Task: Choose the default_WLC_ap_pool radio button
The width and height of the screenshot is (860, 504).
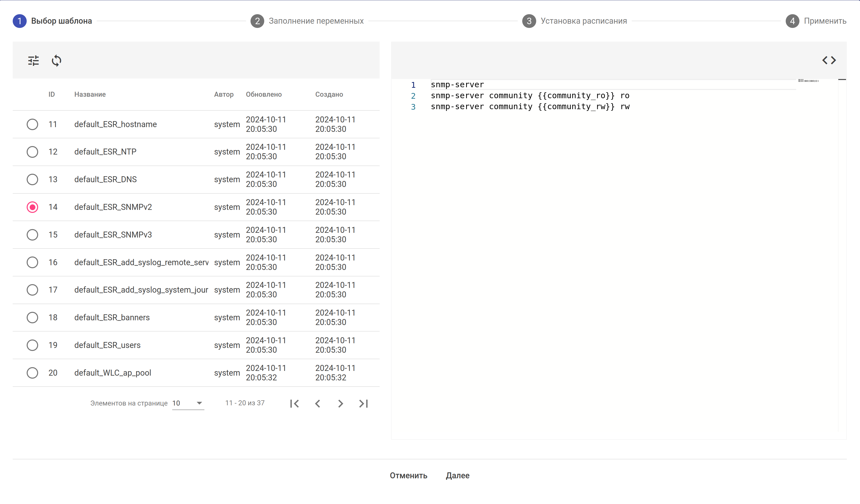Action: pyautogui.click(x=32, y=373)
